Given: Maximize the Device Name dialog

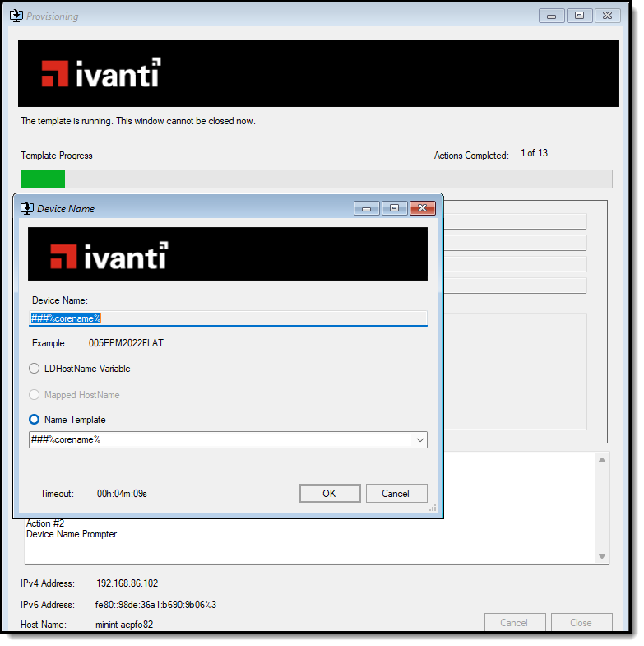Looking at the screenshot, I should [x=394, y=208].
